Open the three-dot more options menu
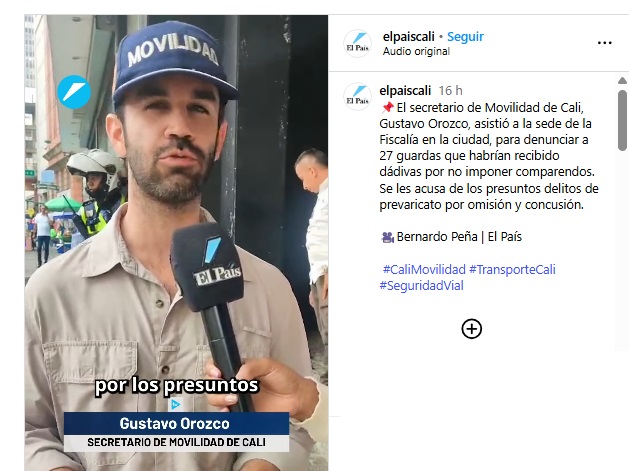 pyautogui.click(x=605, y=43)
